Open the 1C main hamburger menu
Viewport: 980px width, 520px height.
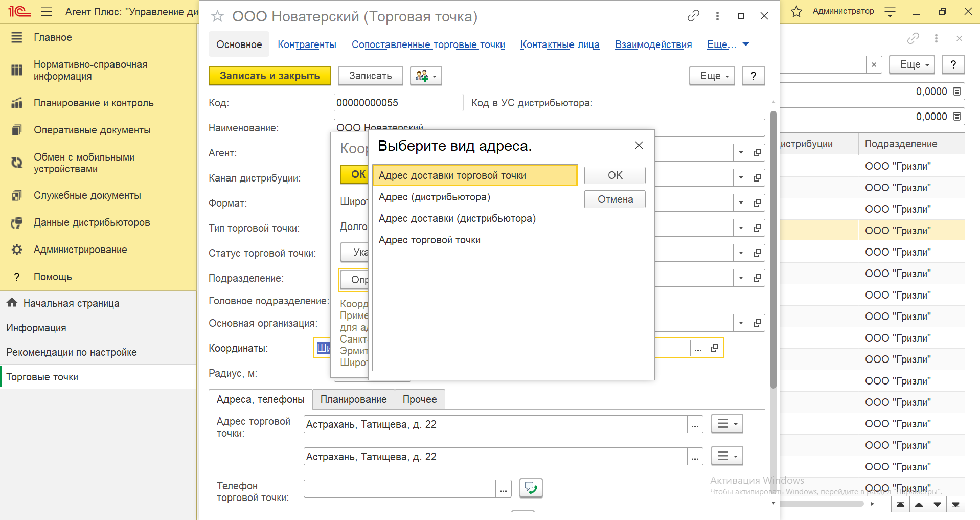(47, 11)
